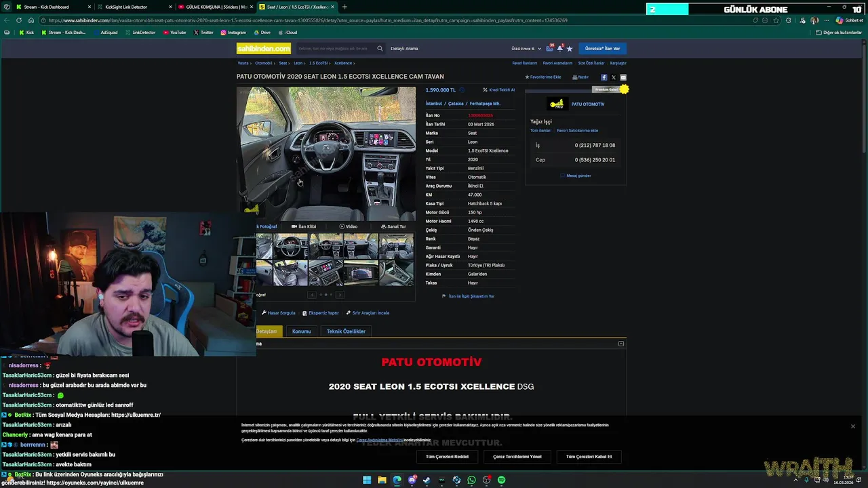The width and height of the screenshot is (868, 488).
Task: Open Tüm İlanları seller listings
Action: coord(540,130)
